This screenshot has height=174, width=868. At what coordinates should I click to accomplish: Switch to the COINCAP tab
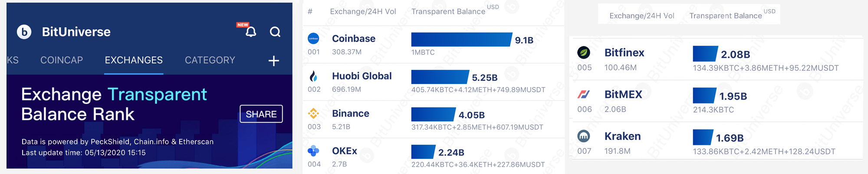point(62,60)
